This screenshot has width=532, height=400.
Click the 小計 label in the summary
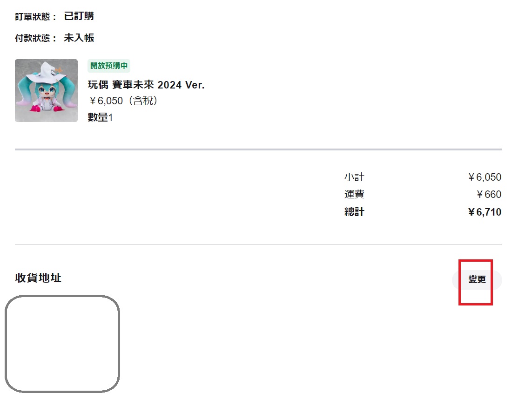coord(354,177)
